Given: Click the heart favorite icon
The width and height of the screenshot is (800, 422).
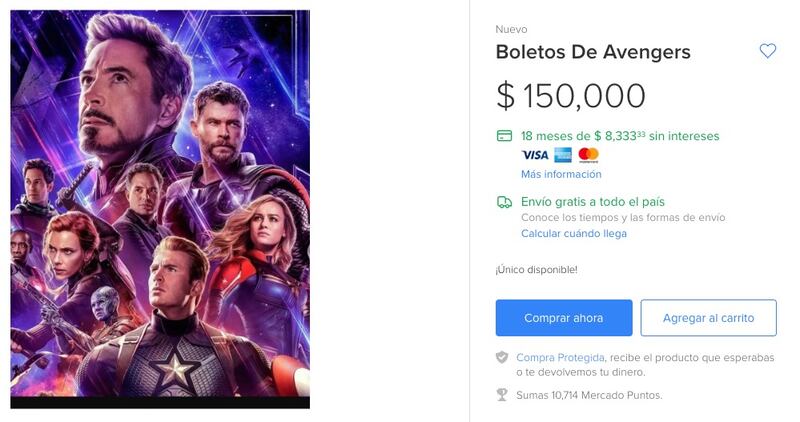Looking at the screenshot, I should (x=767, y=51).
